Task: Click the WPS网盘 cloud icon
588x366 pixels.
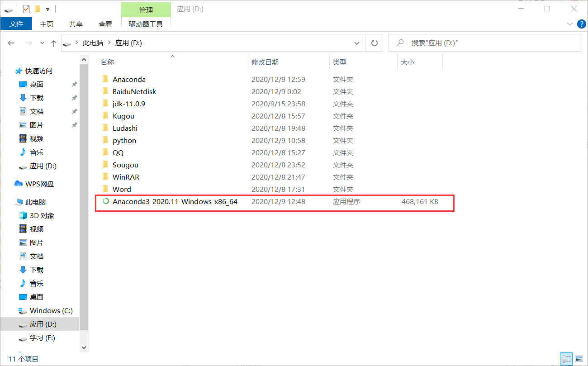Action: click(x=19, y=184)
